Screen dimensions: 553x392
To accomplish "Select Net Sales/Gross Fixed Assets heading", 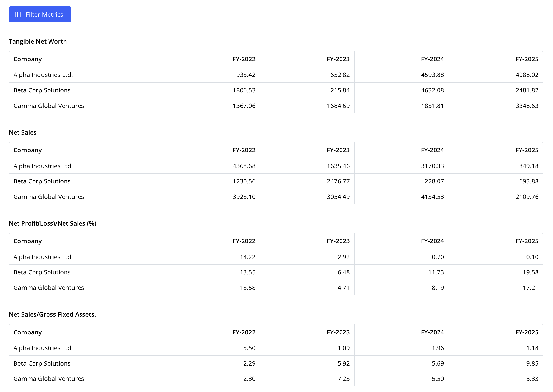I will pyautogui.click(x=52, y=314).
